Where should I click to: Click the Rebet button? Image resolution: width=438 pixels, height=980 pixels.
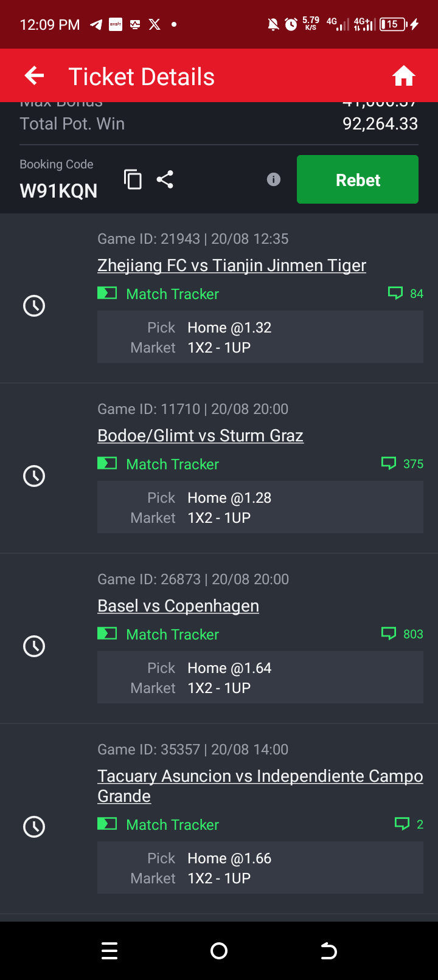tap(358, 179)
